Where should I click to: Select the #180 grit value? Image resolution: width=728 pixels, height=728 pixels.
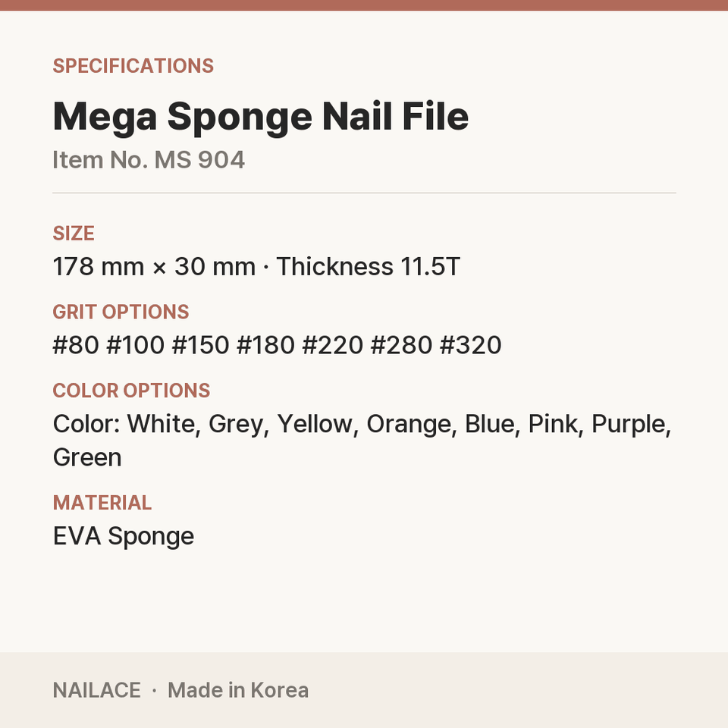click(265, 345)
